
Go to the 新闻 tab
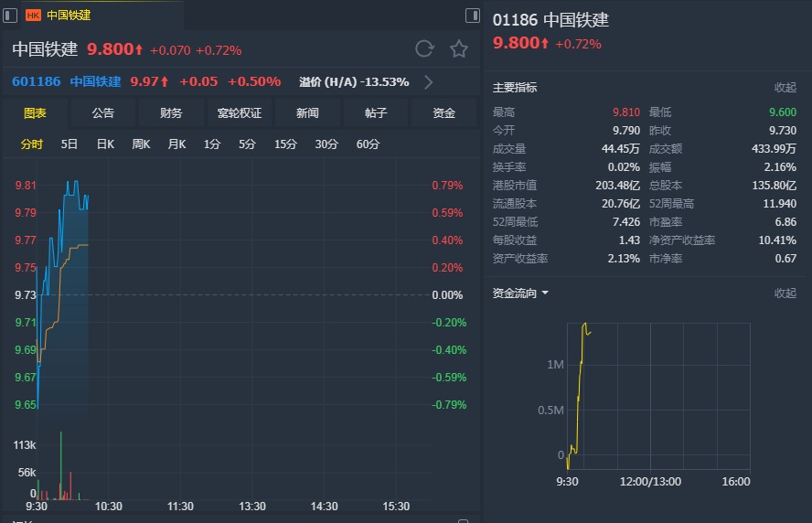pyautogui.click(x=307, y=113)
